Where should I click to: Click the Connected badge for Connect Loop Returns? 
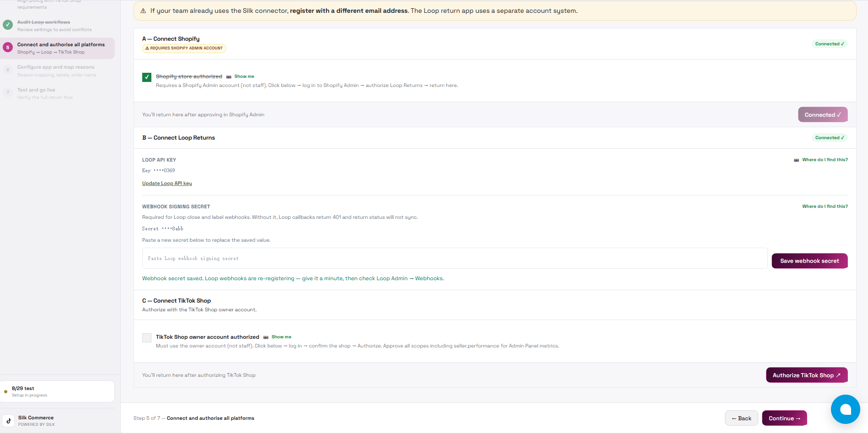(x=830, y=138)
